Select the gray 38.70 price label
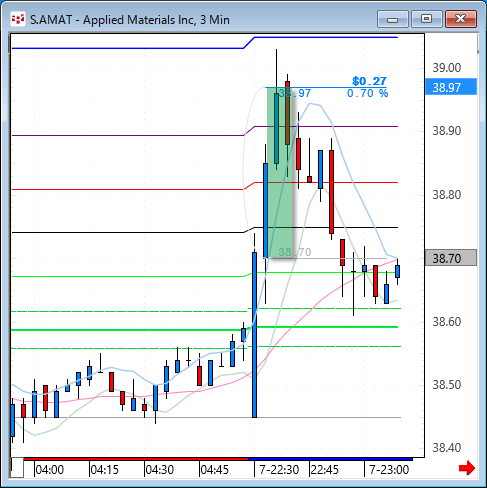This screenshot has height=488, width=487. 451,258
